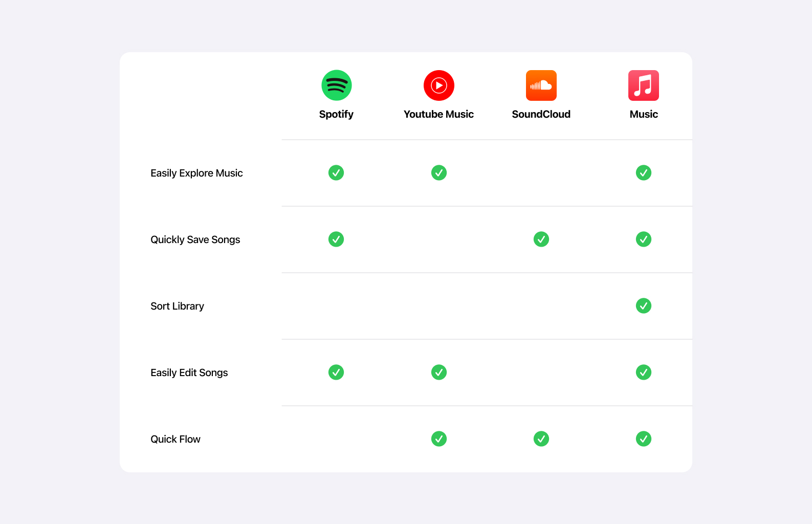Click Youtube Music's Easily Explore Music checkmark
This screenshot has width=812, height=524.
[x=438, y=173]
